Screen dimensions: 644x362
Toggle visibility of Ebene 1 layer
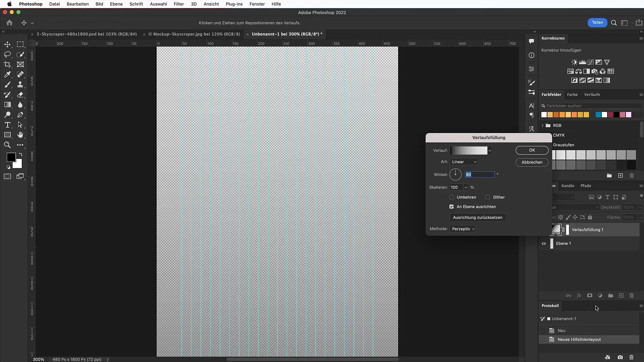click(544, 243)
